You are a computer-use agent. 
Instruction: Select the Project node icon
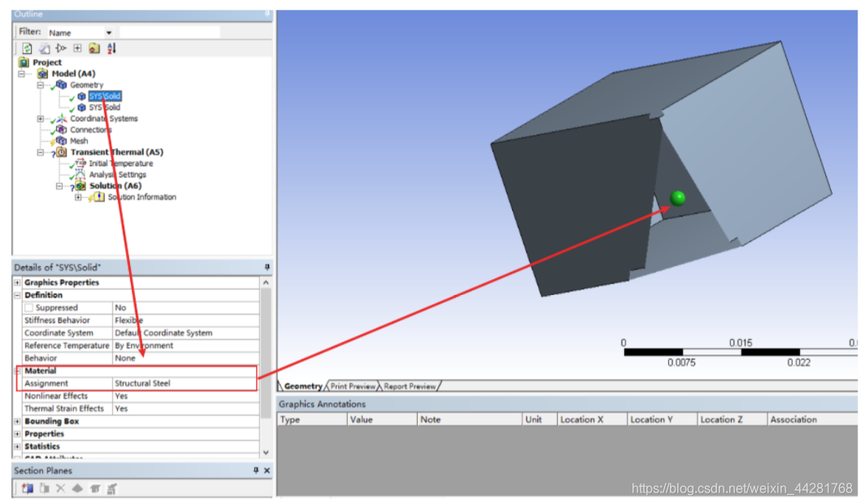coord(24,62)
